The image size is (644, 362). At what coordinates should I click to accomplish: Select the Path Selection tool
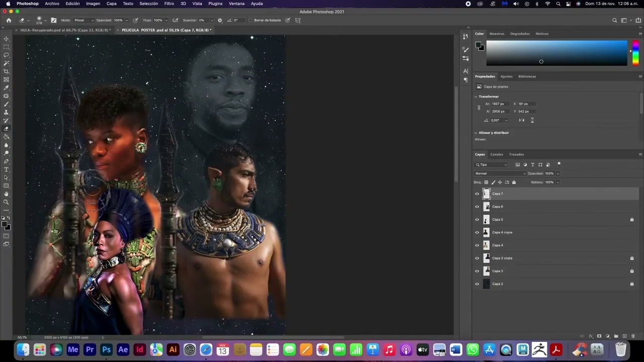(7, 177)
